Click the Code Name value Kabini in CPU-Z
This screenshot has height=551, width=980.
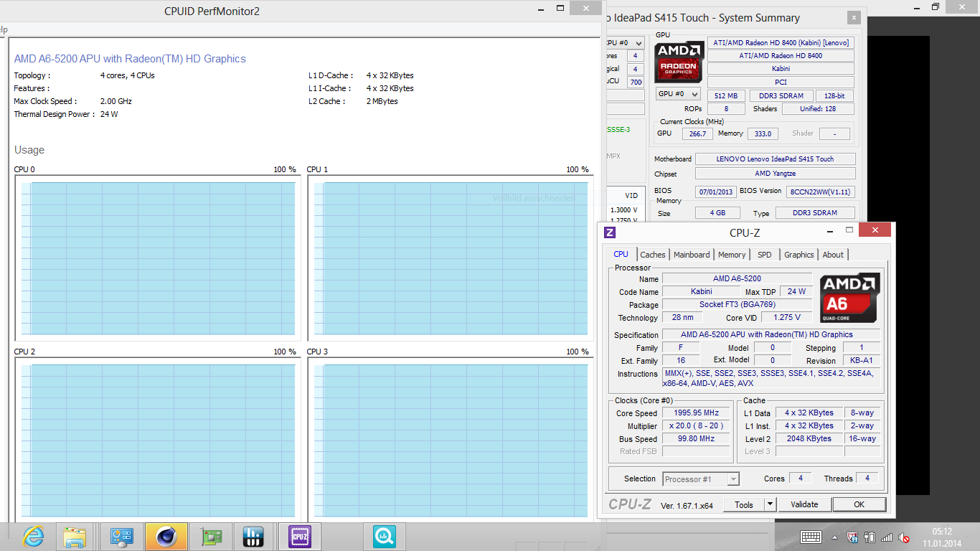coord(702,291)
